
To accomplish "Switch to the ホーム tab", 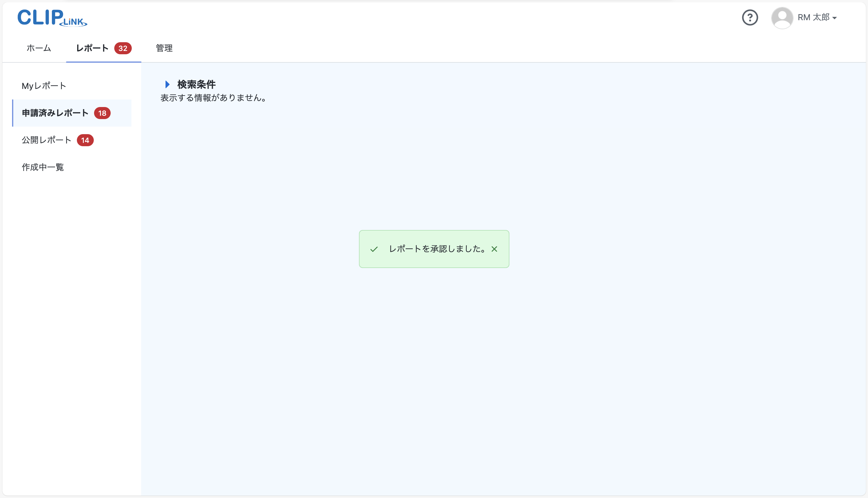I will pyautogui.click(x=38, y=48).
